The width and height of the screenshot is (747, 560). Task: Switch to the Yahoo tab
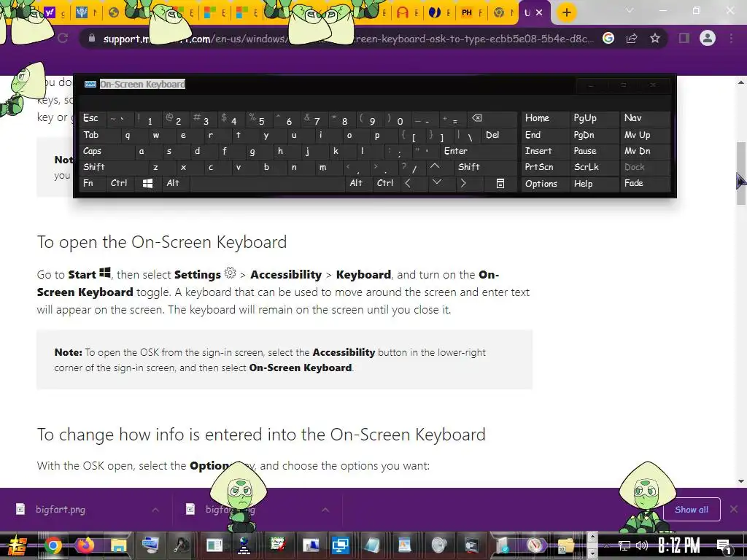[53, 13]
